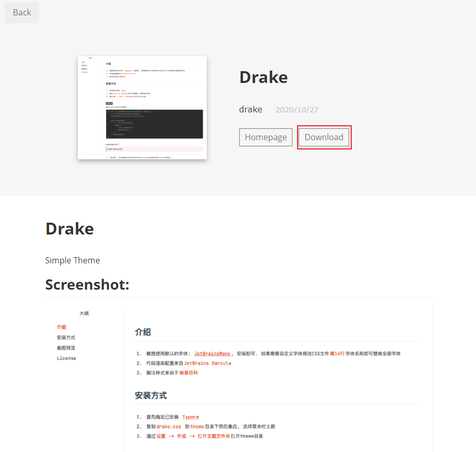Click the Screenshot: section heading
Viewport: 476px width, 452px height.
tap(87, 284)
